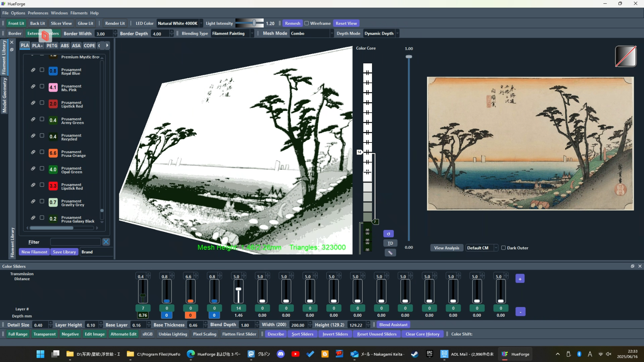Open Epic Games Launcher from taskbar
Screen dimensions: 644x362
tap(429, 354)
